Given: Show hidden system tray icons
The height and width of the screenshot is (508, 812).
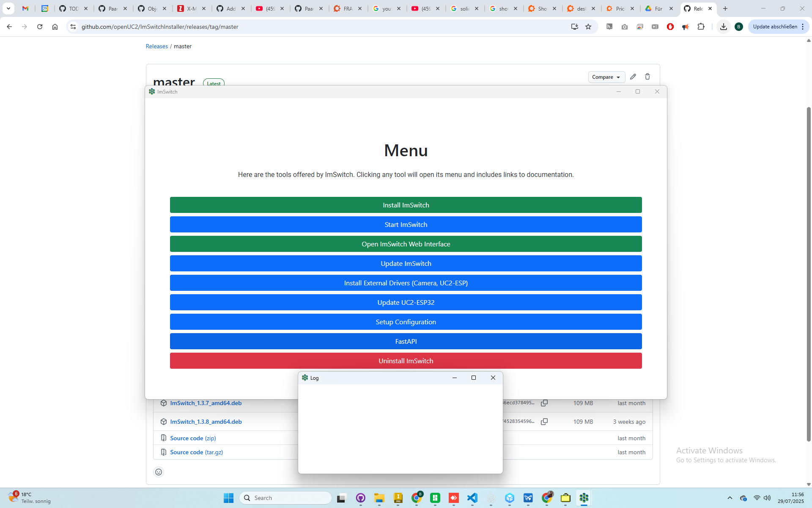Looking at the screenshot, I should click(730, 498).
